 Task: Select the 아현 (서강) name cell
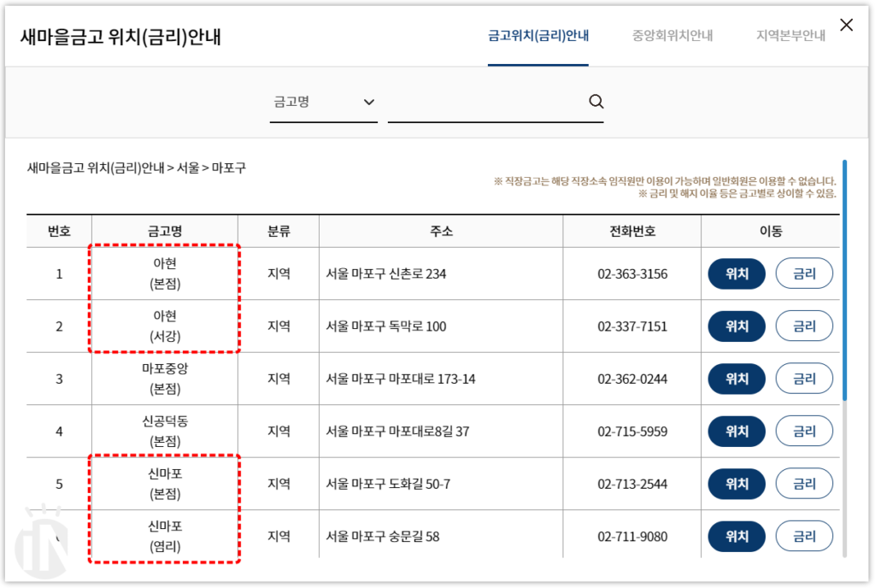[165, 326]
